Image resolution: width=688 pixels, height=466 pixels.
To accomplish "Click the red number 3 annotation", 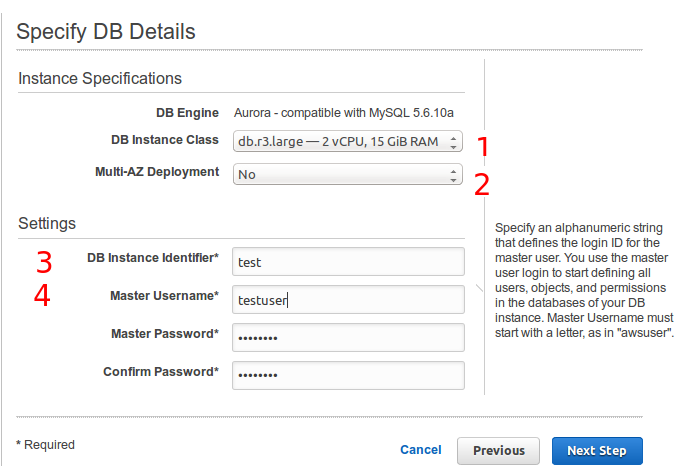I will tap(44, 262).
